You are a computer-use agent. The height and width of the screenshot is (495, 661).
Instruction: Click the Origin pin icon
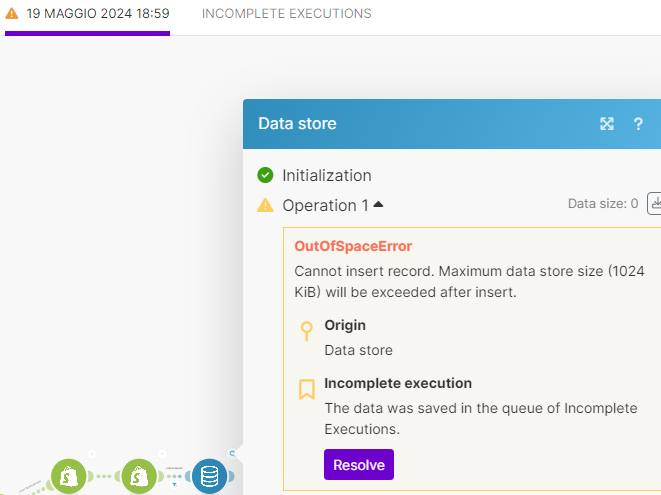click(x=307, y=332)
